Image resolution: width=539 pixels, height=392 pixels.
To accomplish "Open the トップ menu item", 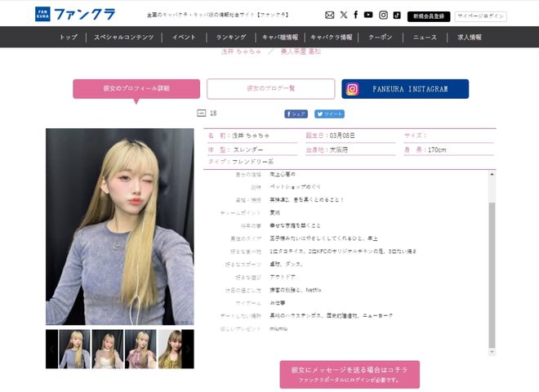I will [69, 37].
